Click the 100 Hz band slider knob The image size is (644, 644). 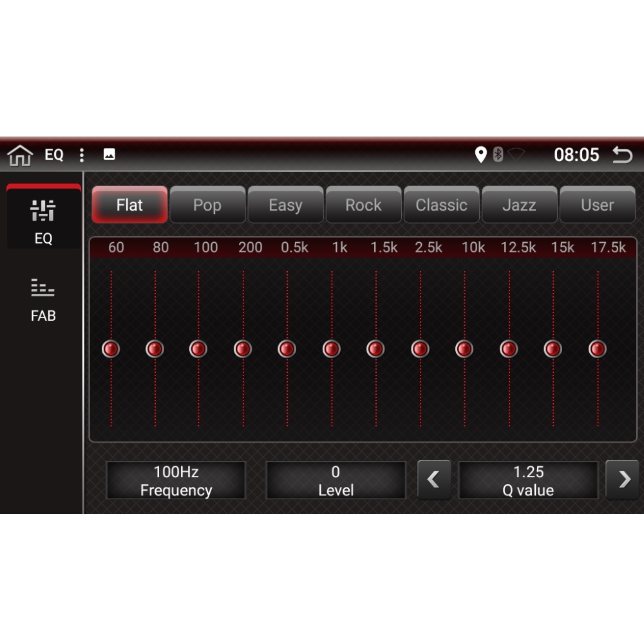[198, 349]
